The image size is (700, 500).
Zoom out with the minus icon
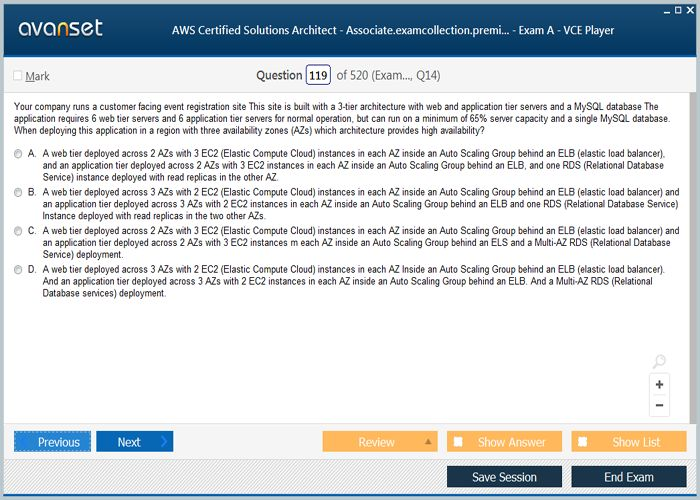pyautogui.click(x=659, y=405)
